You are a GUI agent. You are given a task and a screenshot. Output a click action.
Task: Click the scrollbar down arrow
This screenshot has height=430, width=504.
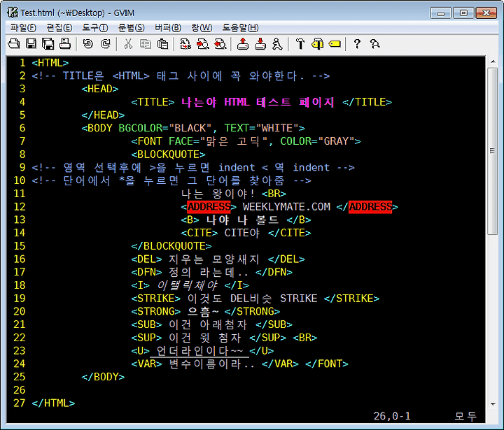coord(493,404)
